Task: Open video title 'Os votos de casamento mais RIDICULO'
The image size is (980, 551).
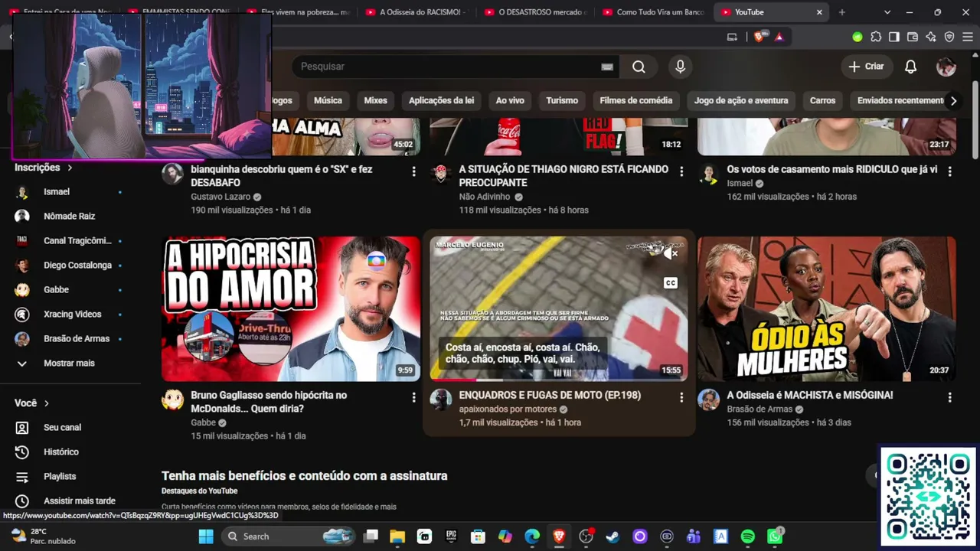Action: (x=832, y=169)
